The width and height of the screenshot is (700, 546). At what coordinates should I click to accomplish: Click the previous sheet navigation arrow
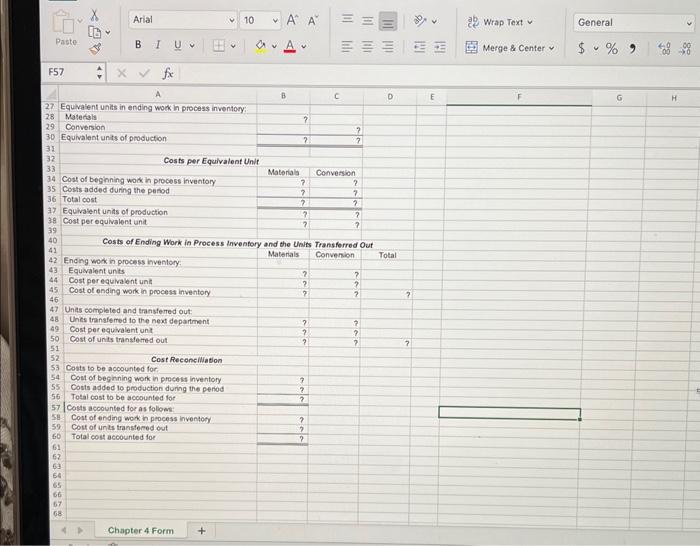click(64, 530)
